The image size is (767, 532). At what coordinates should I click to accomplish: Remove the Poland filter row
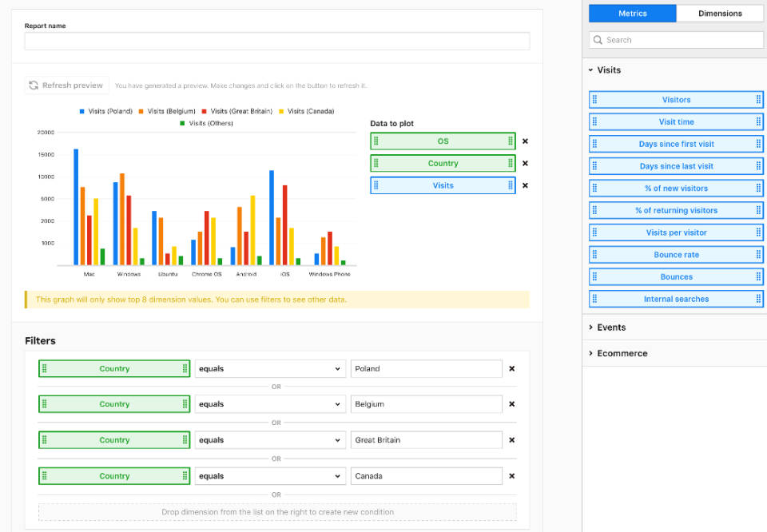(511, 368)
